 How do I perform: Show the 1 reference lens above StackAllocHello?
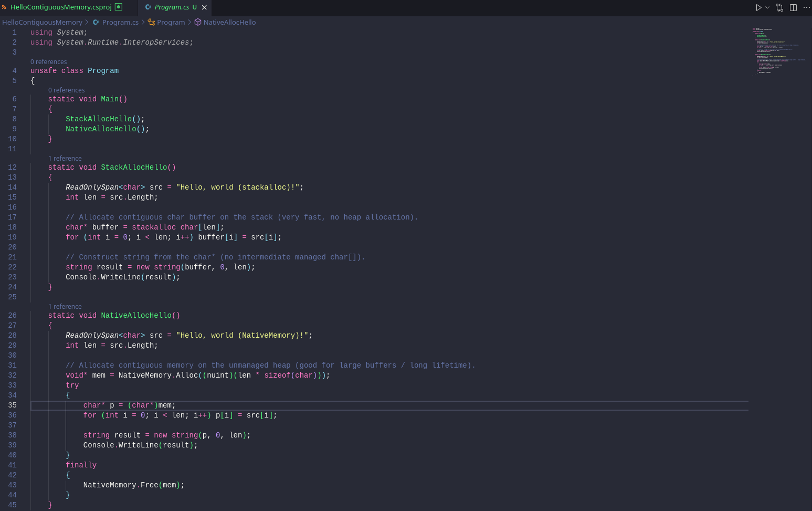(x=65, y=159)
